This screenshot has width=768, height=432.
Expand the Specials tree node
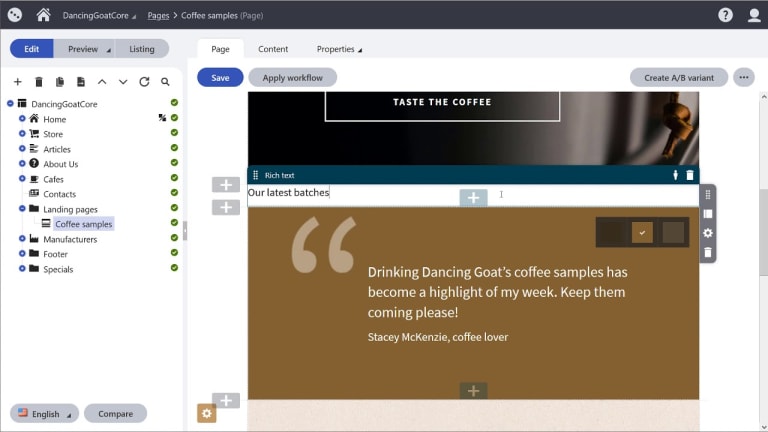22,269
